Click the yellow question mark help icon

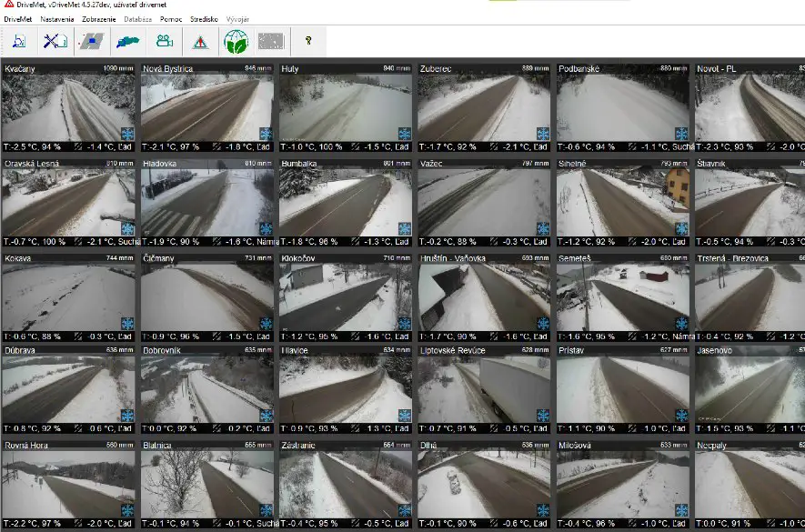(308, 41)
